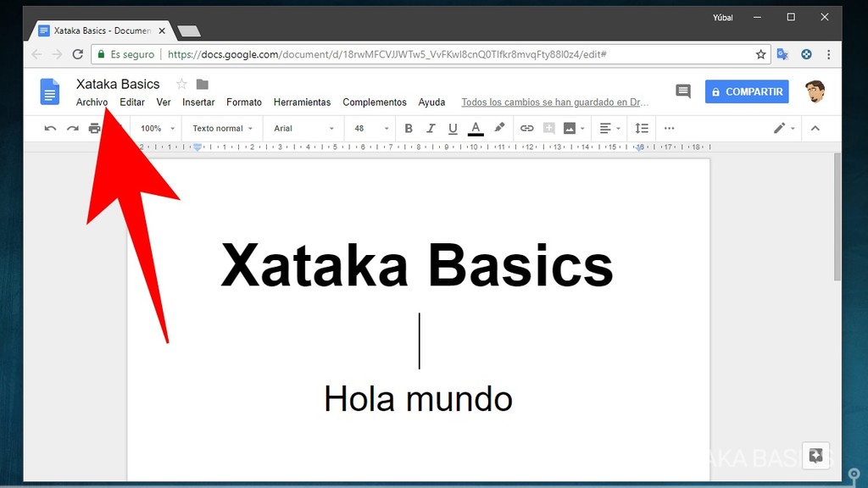
Task: Open a new browser tab
Action: [189, 31]
